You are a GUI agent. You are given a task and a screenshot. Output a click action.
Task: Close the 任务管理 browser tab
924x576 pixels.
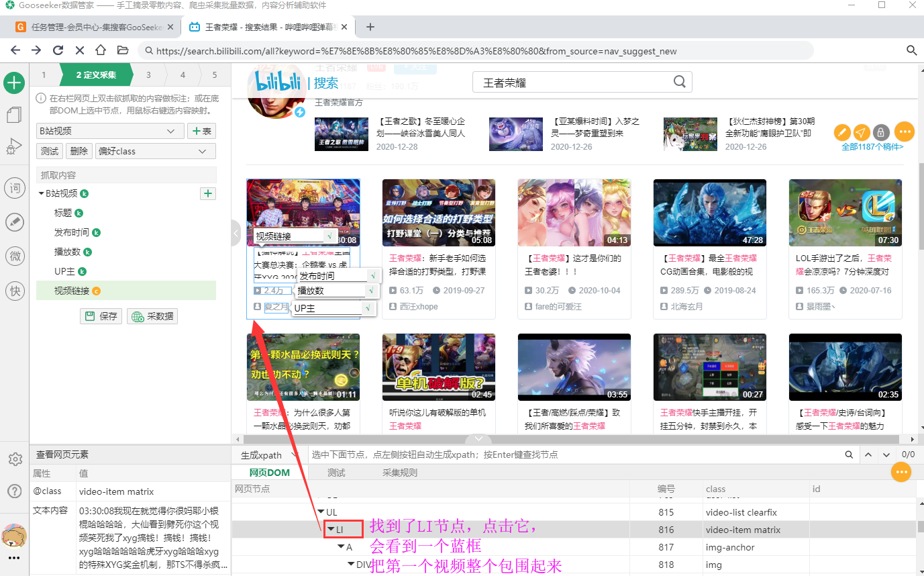(170, 28)
